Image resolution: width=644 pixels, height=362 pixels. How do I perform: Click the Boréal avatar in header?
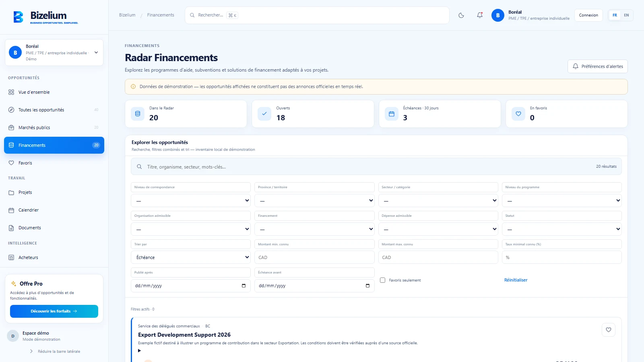point(498,15)
